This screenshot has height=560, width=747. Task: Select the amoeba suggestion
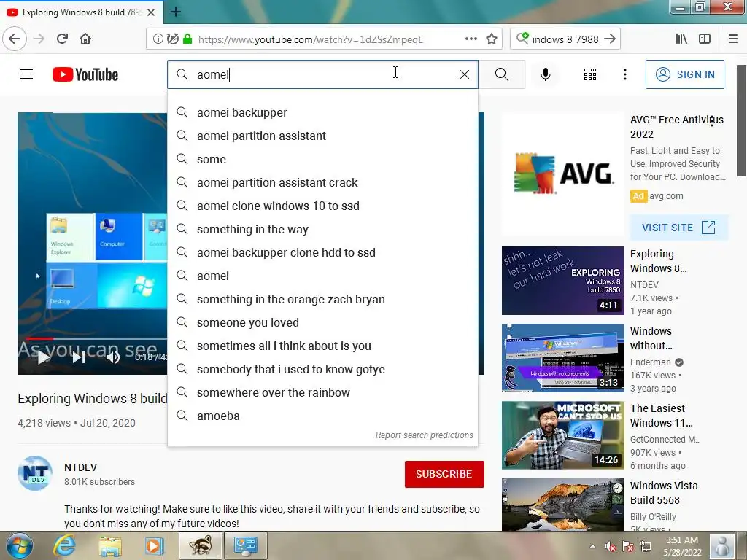click(x=322, y=416)
